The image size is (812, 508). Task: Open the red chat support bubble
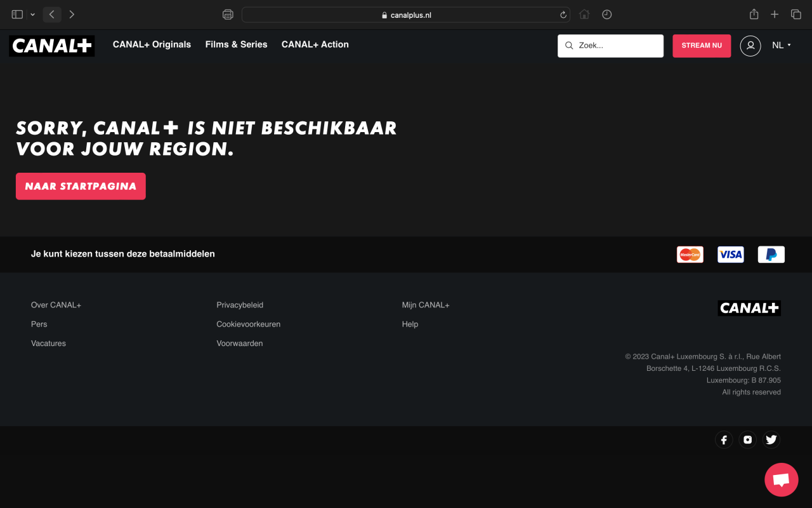coord(781,479)
